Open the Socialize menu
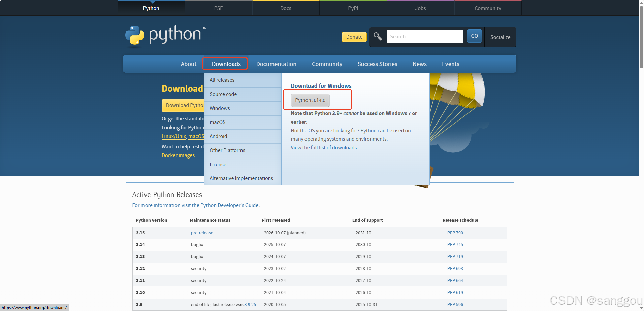The image size is (644, 311). [500, 37]
